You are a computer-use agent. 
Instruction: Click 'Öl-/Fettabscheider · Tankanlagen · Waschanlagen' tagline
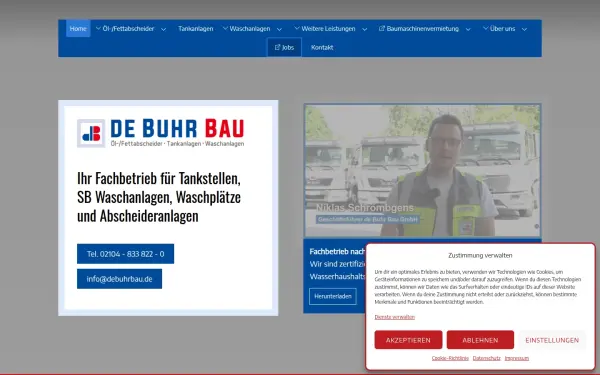pyautogui.click(x=177, y=144)
